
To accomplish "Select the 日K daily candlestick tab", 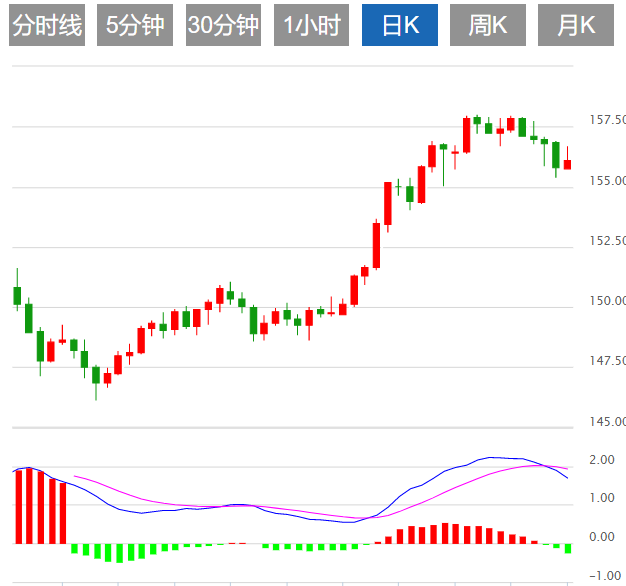I will [x=400, y=25].
